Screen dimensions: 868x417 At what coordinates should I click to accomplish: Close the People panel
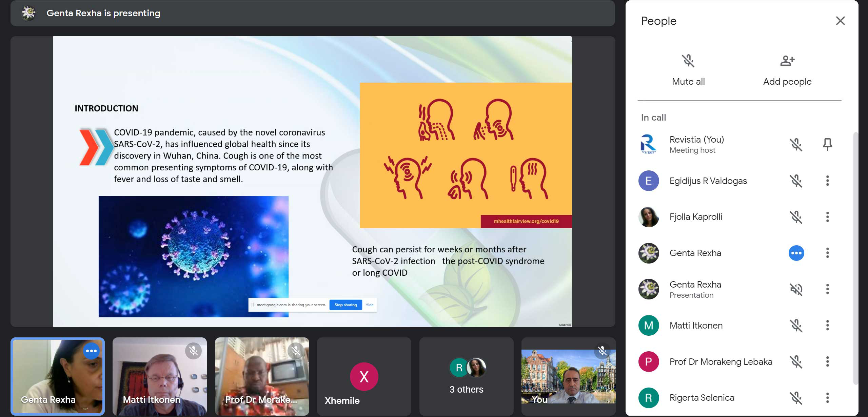840,21
